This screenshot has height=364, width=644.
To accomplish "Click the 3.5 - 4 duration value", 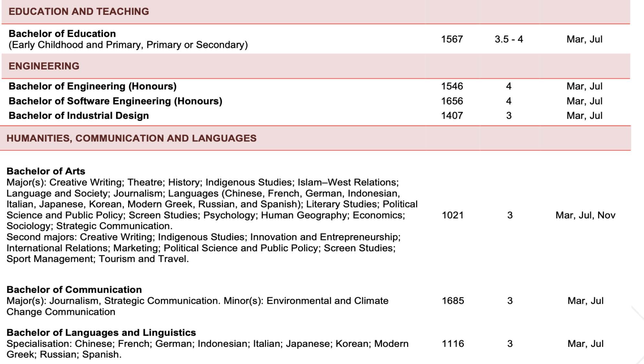I will click(x=509, y=39).
